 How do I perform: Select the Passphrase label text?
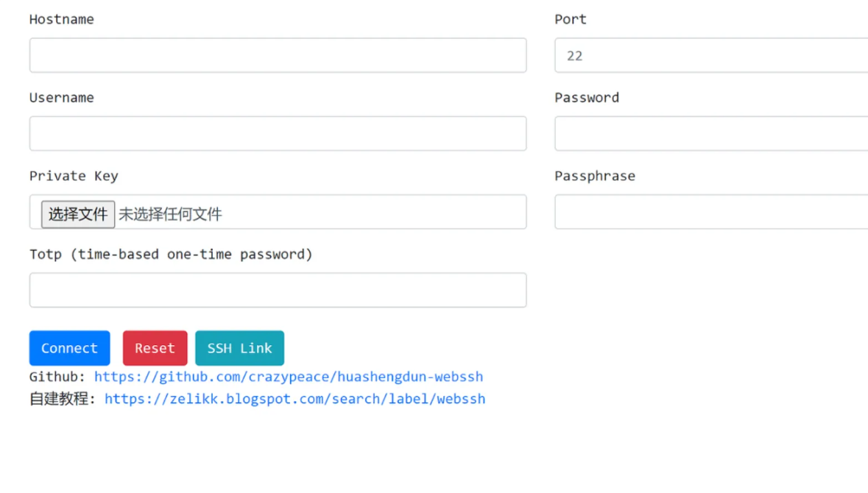pyautogui.click(x=595, y=176)
